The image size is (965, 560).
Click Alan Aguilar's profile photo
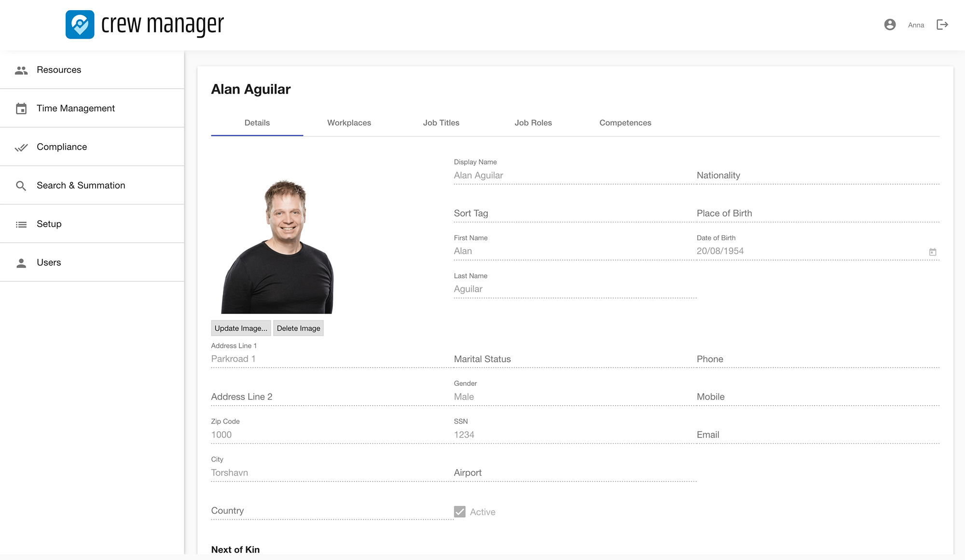click(277, 247)
